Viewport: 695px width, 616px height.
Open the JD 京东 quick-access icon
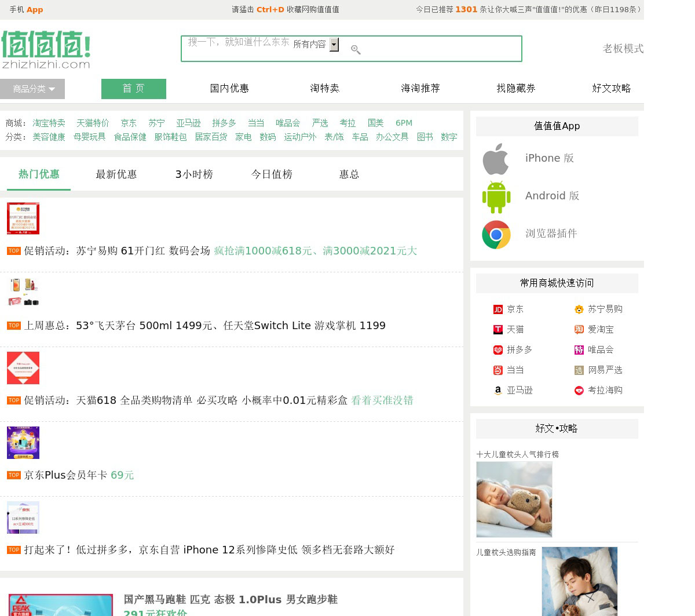pyautogui.click(x=498, y=309)
